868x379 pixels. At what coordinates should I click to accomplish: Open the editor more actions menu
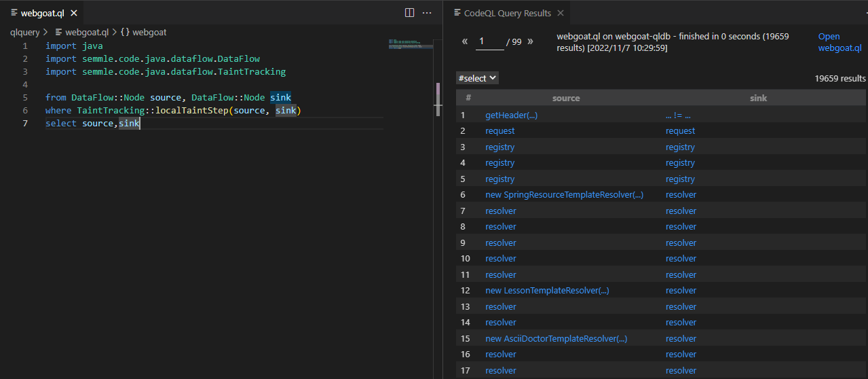click(x=427, y=13)
